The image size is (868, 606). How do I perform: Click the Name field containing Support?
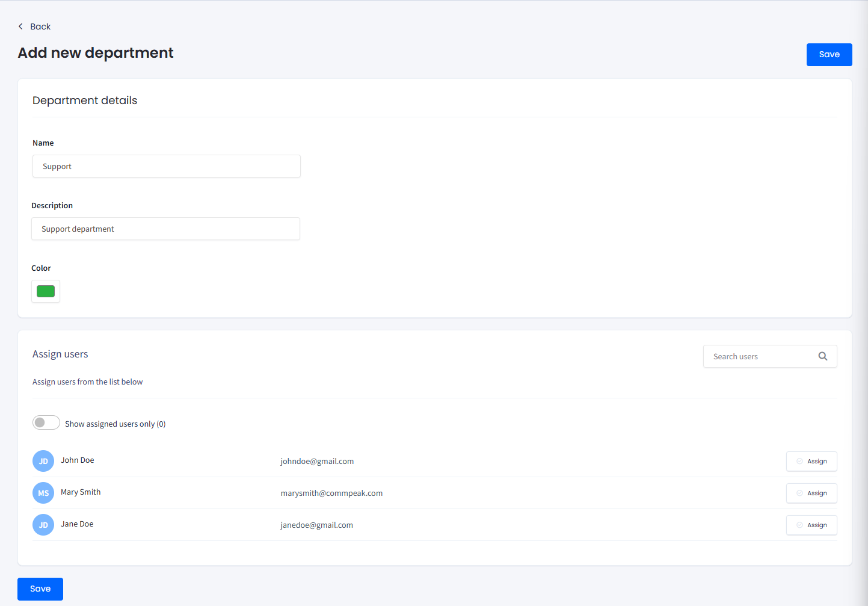(166, 166)
